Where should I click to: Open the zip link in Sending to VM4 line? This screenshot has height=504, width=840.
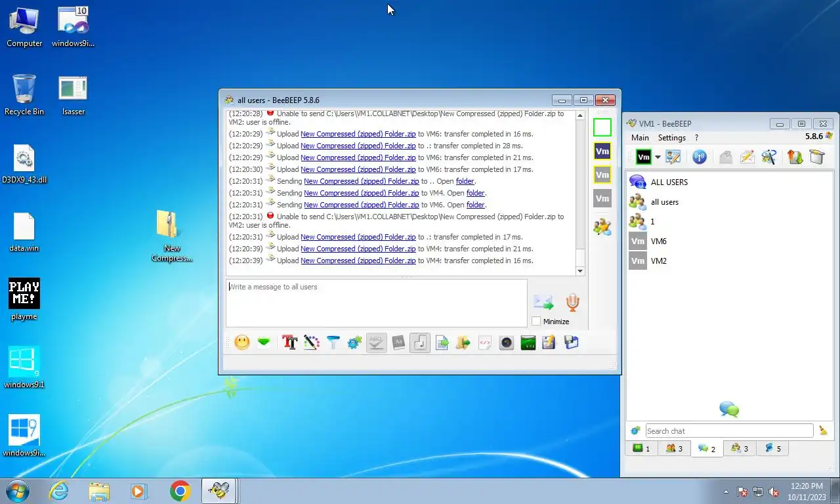361,193
